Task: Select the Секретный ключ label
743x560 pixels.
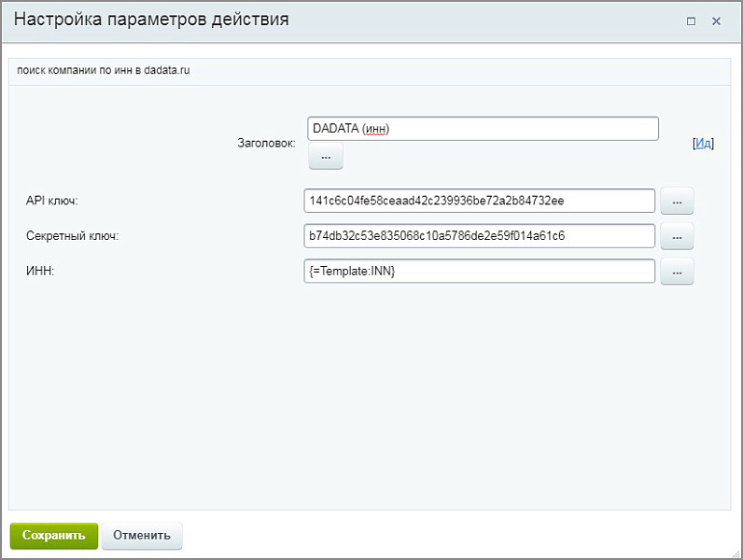Action: (73, 237)
